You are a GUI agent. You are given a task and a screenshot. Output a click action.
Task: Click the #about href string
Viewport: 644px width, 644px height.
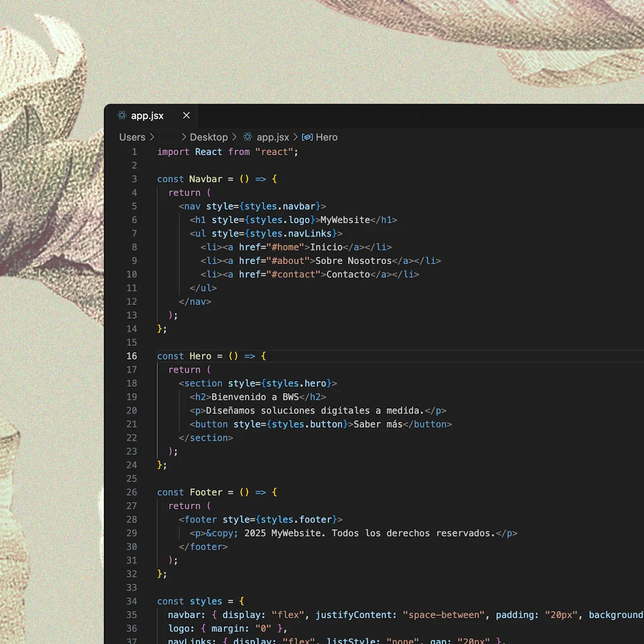pos(287,261)
